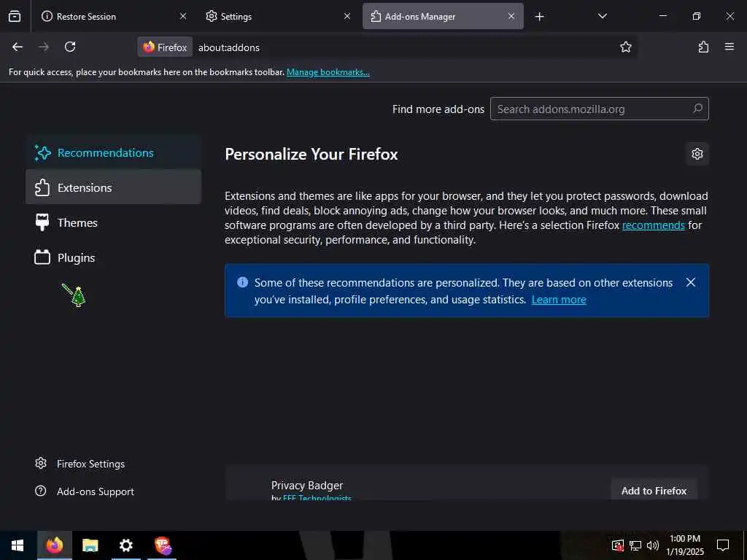
Task: Add Privacy Badger to Firefox
Action: point(654,491)
